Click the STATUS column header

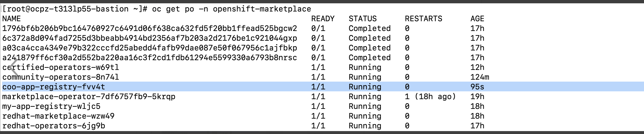click(x=363, y=19)
